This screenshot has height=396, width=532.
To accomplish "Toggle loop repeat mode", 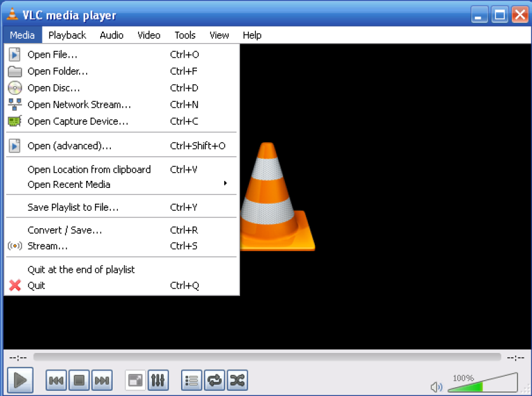I will point(215,380).
